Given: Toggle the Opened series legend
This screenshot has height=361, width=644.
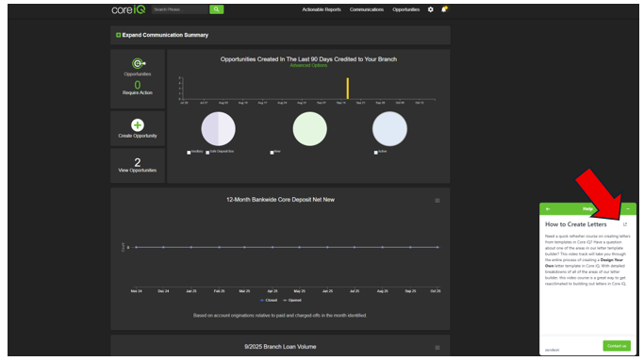Looking at the screenshot, I should click(292, 301).
